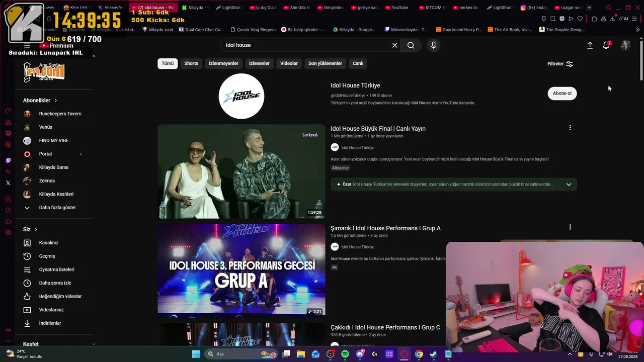This screenshot has width=644, height=362.
Task: Open Google Chrome from the taskbar
Action: 419,354
